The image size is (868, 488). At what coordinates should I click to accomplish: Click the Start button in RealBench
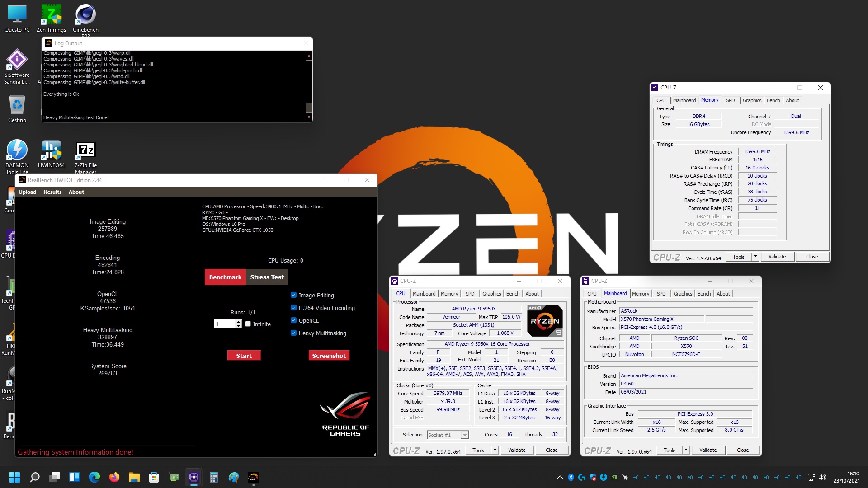[x=244, y=356]
